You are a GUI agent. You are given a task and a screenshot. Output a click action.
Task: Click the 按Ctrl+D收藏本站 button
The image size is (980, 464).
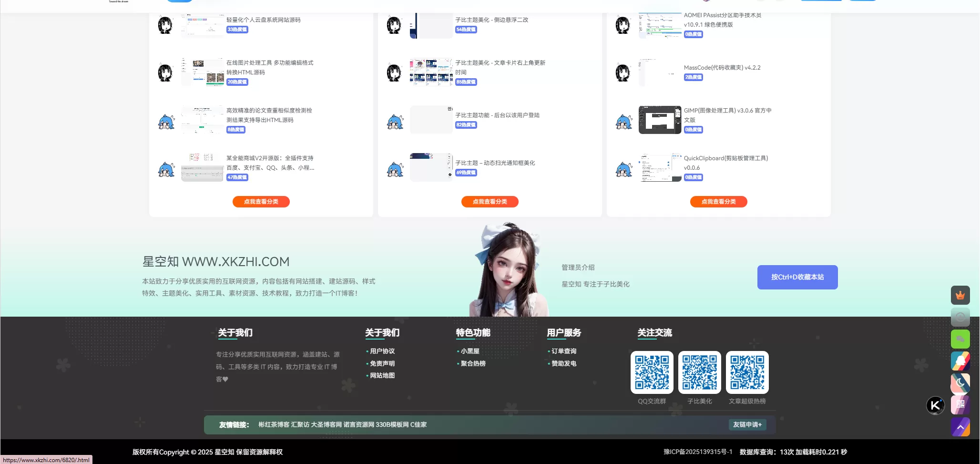(x=797, y=277)
